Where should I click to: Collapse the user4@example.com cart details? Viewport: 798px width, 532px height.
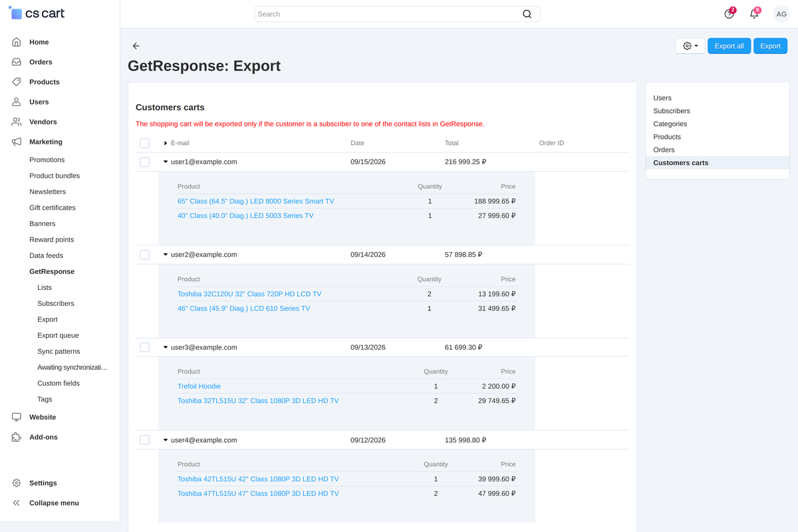click(166, 440)
